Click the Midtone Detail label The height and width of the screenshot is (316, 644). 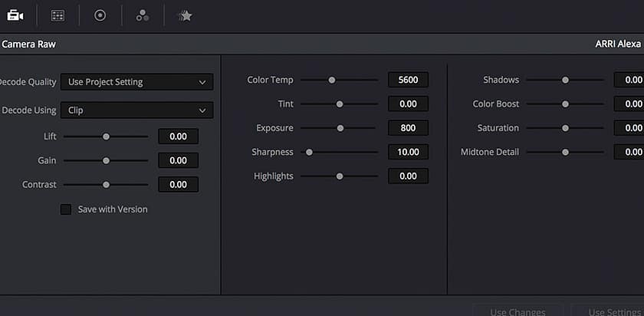click(490, 152)
